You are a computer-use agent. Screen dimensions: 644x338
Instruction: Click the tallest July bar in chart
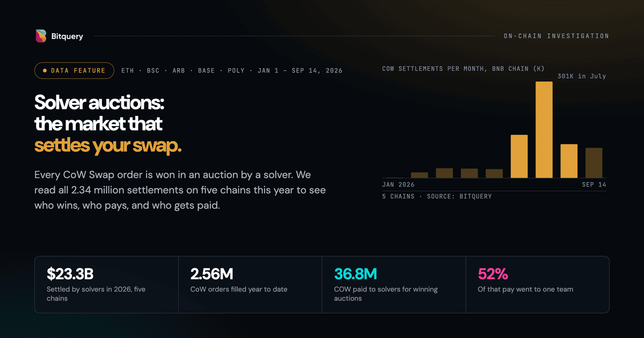(x=544, y=130)
